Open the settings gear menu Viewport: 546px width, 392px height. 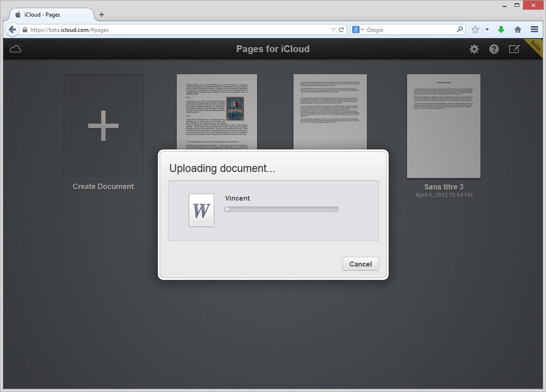tap(474, 49)
